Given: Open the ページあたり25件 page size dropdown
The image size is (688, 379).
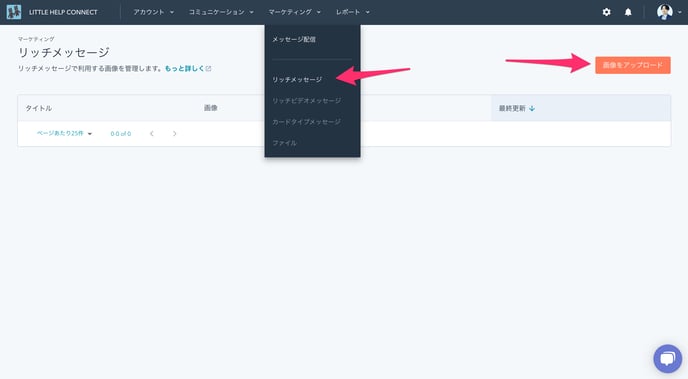Looking at the screenshot, I should coord(64,133).
